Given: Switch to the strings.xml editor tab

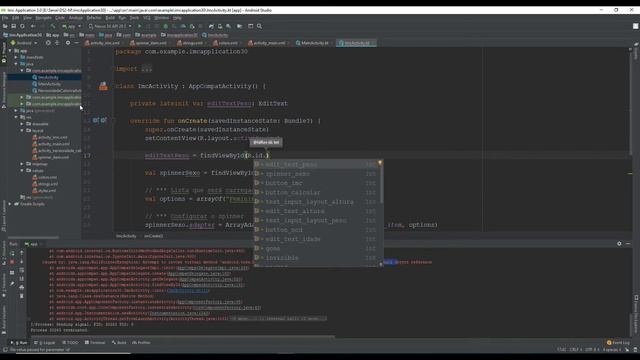Looking at the screenshot, I should click(192, 43).
